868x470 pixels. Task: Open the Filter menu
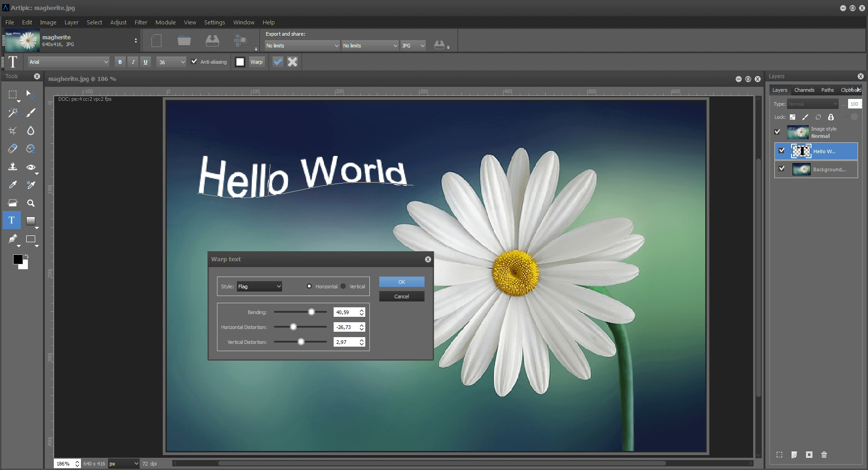141,22
